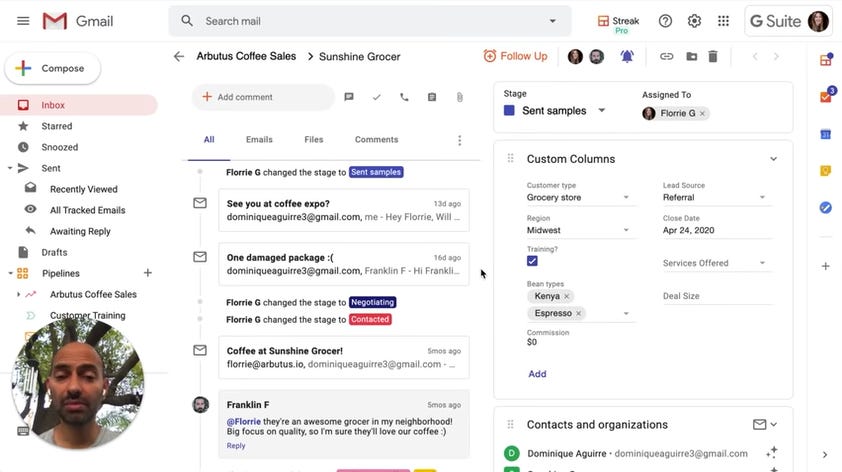Open the Bean types dropdown arrow

(626, 314)
